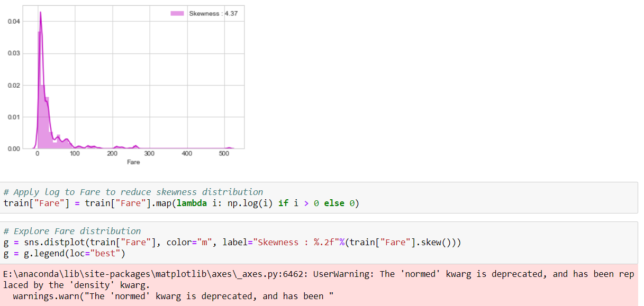Viewport: 644px width, 306px height.
Task: Click the '# Explore Fare distribution' comment
Action: pyautogui.click(x=72, y=231)
